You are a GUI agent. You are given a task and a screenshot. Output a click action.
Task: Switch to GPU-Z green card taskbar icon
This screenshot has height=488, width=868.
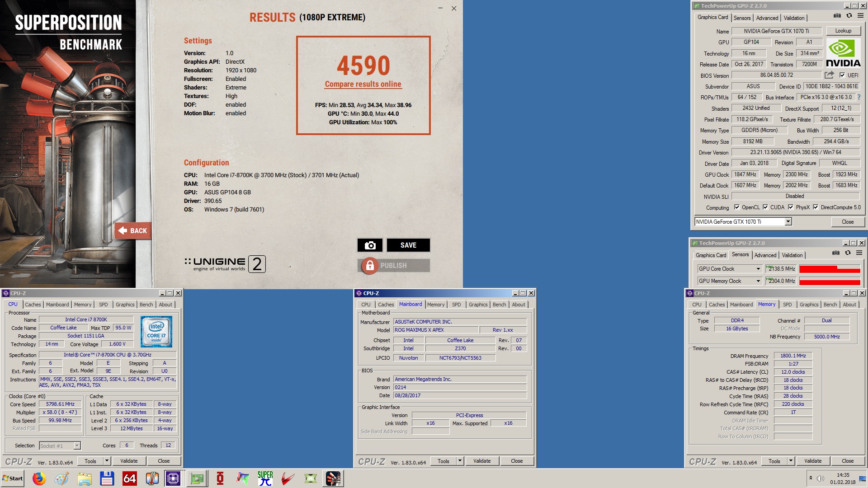197,478
